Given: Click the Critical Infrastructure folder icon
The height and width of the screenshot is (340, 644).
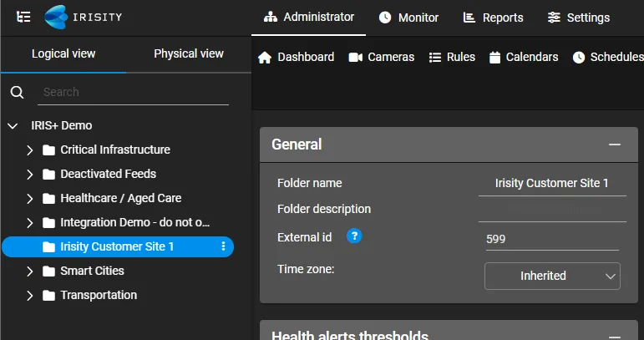Looking at the screenshot, I should point(49,150).
